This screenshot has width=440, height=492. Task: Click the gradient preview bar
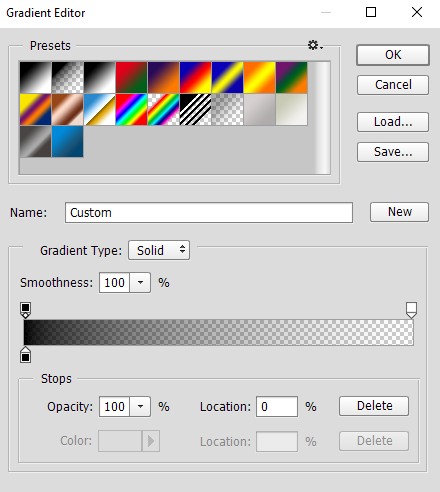point(219,332)
